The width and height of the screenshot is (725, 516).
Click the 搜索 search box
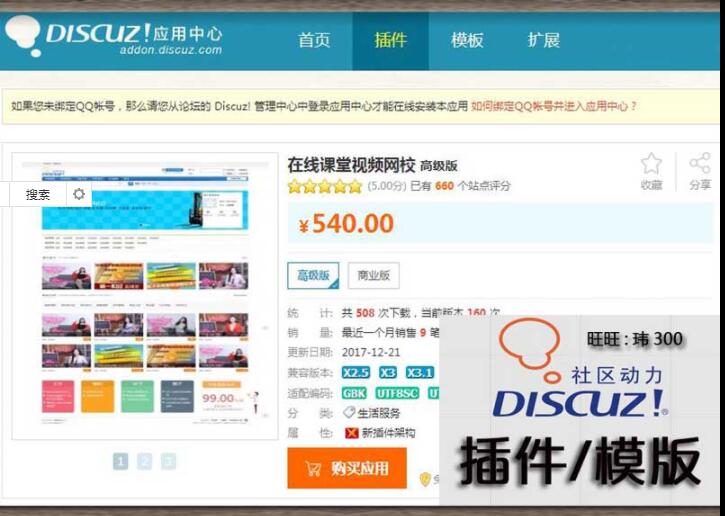tap(38, 194)
